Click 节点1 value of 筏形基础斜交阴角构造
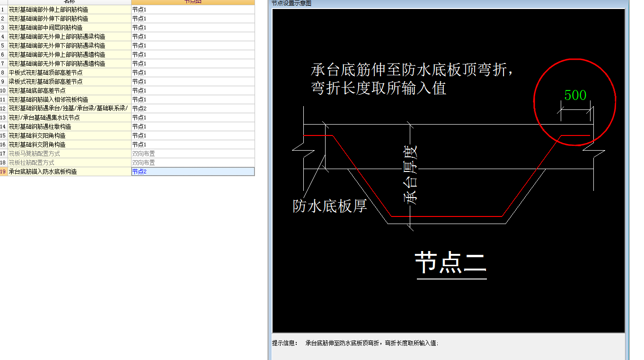Viewport: 644px width, 360px height. [193, 144]
